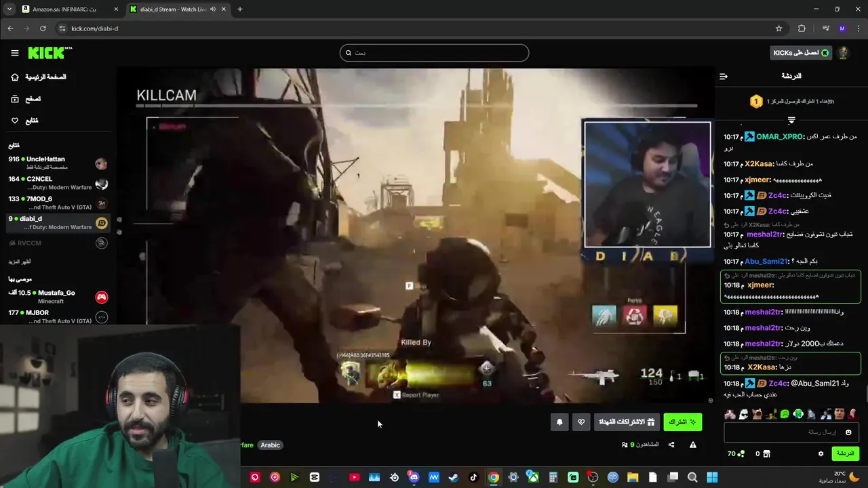Open the user profile avatar menu
The height and width of the screenshot is (488, 868).
pyautogui.click(x=843, y=53)
